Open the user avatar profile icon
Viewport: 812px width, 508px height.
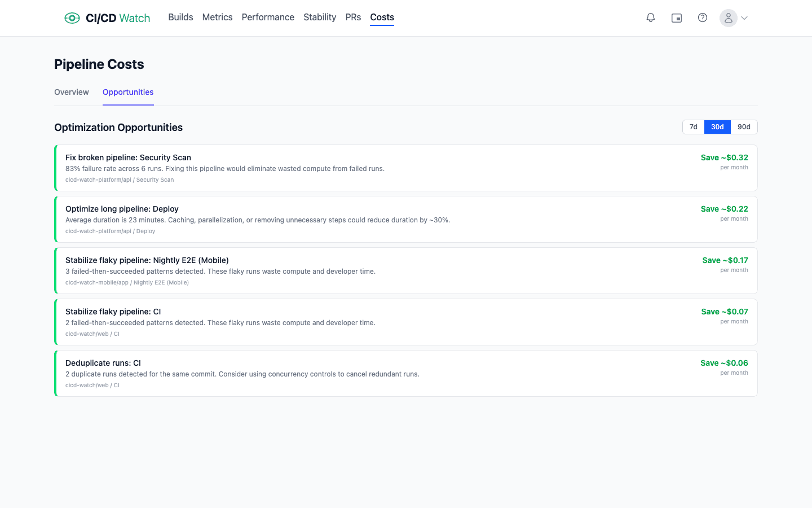point(728,17)
